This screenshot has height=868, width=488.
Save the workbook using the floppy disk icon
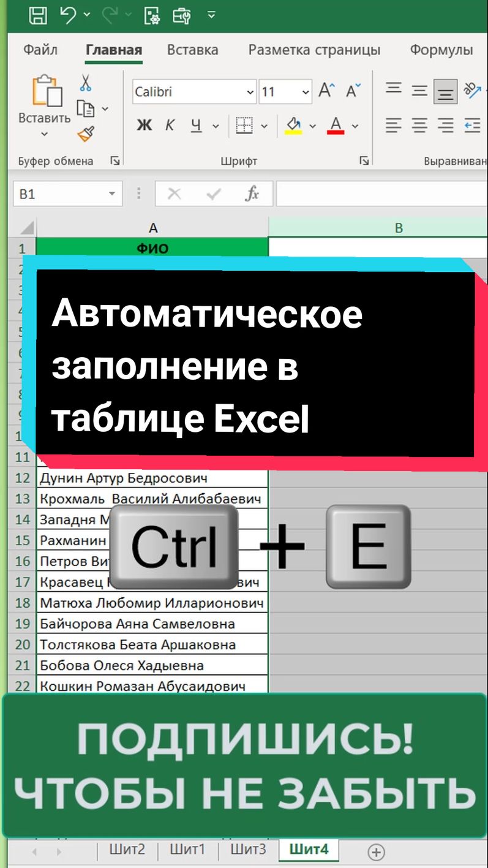38,15
